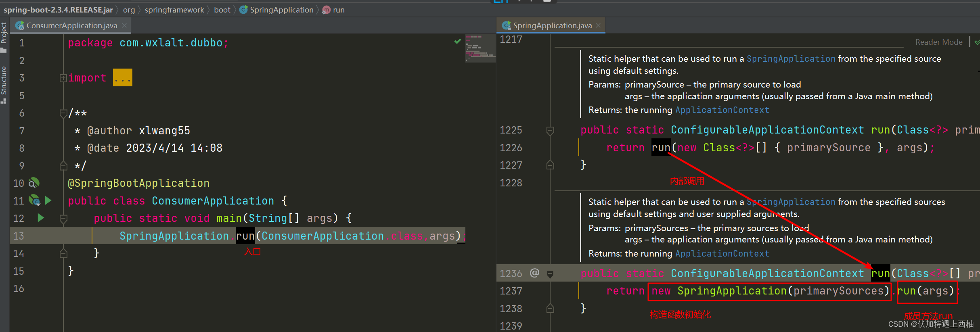Click the @date 2023/4/14 14:08 comment
The height and width of the screenshot is (332, 980).
coord(155,148)
